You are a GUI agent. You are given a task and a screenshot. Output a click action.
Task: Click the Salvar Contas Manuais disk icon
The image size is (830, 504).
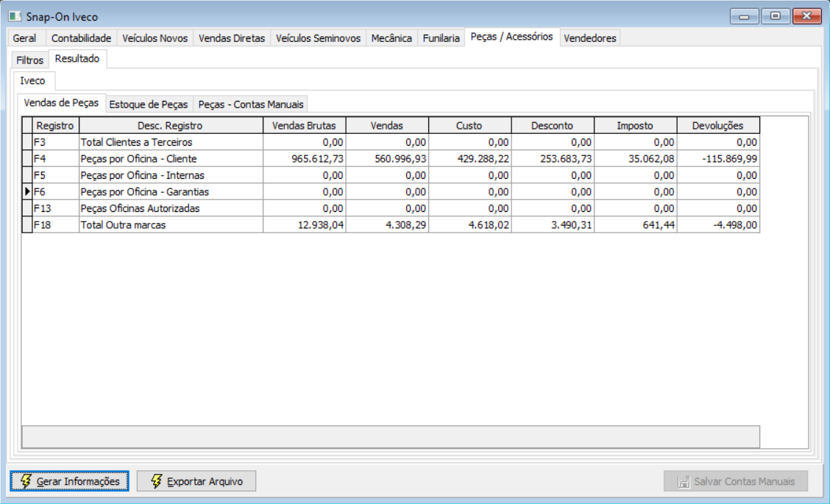684,482
